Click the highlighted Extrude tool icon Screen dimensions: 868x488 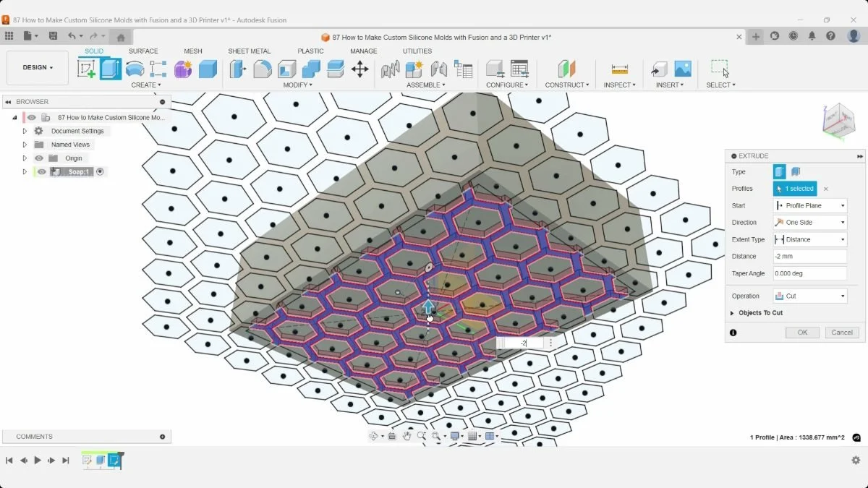(110, 69)
